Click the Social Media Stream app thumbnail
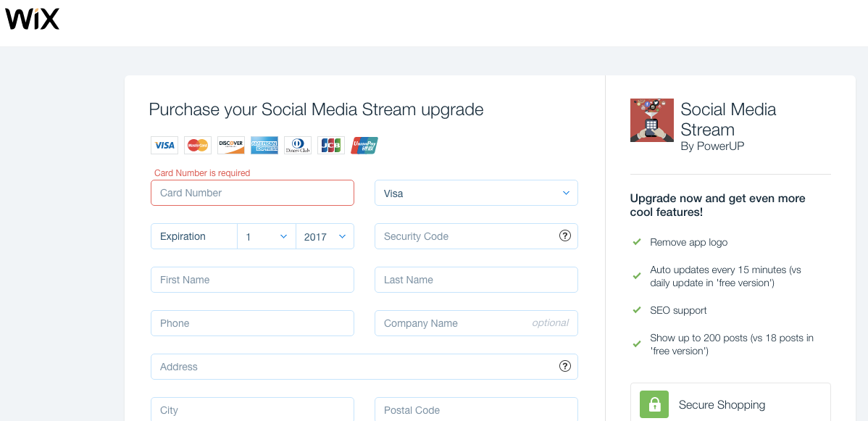This screenshot has height=421, width=868. [651, 120]
